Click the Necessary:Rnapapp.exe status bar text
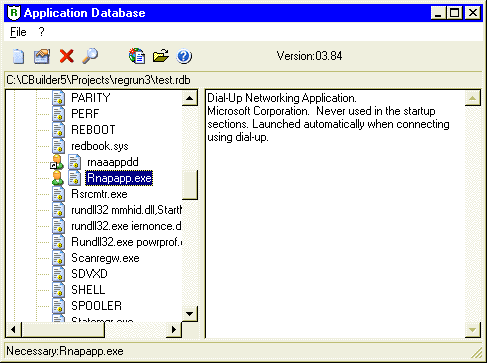Screen dimensions: 487x363 coord(65,351)
